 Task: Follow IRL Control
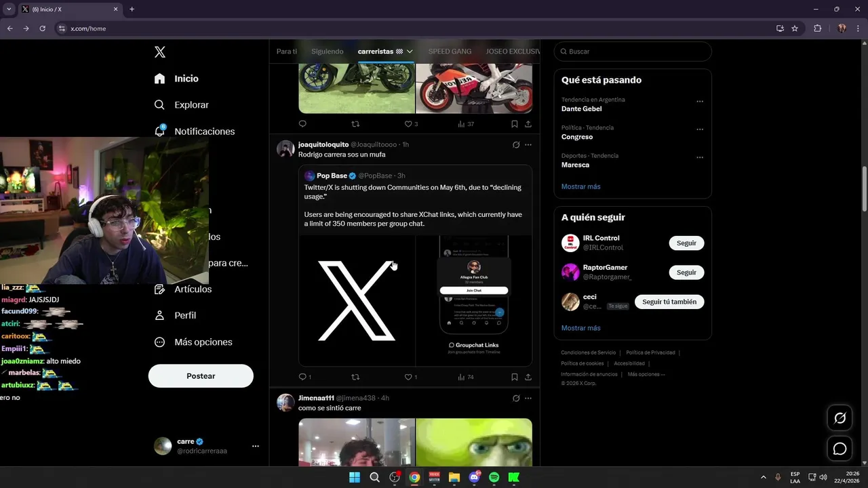point(686,243)
